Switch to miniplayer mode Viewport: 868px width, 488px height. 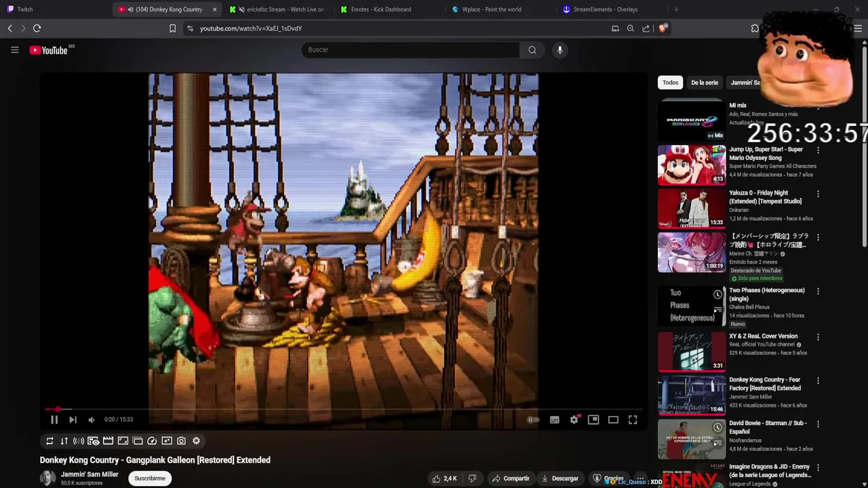pyautogui.click(x=593, y=420)
